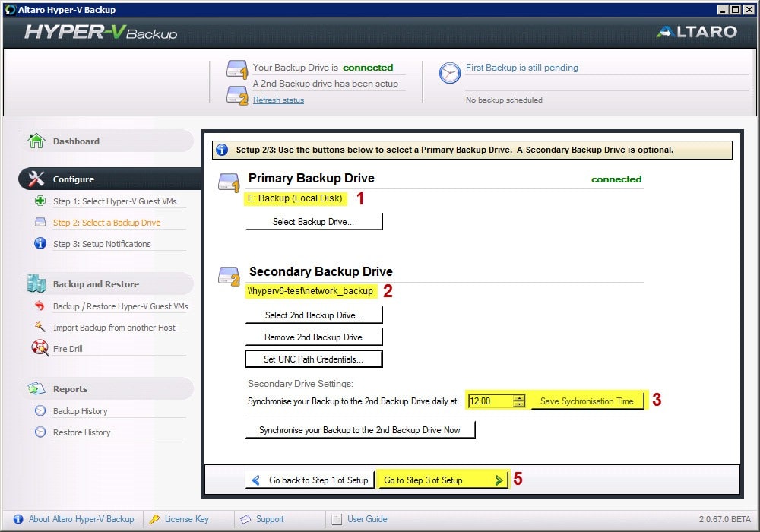Click Set UNC Path Credentials button
The height and width of the screenshot is (532, 760).
pyautogui.click(x=314, y=359)
